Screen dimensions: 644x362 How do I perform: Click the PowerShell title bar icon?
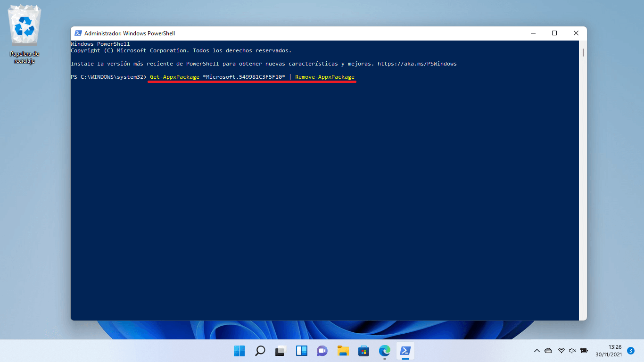77,33
